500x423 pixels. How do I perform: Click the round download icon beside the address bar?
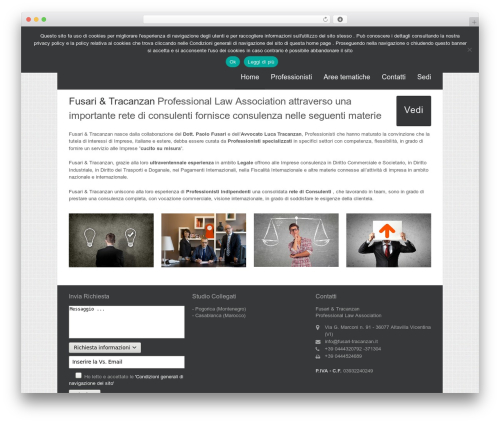pos(340,20)
